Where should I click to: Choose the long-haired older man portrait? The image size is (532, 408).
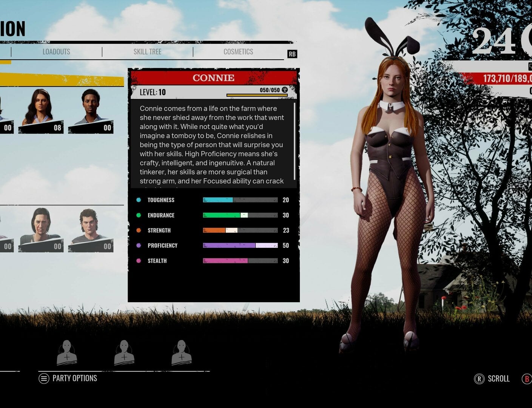tap(41, 230)
